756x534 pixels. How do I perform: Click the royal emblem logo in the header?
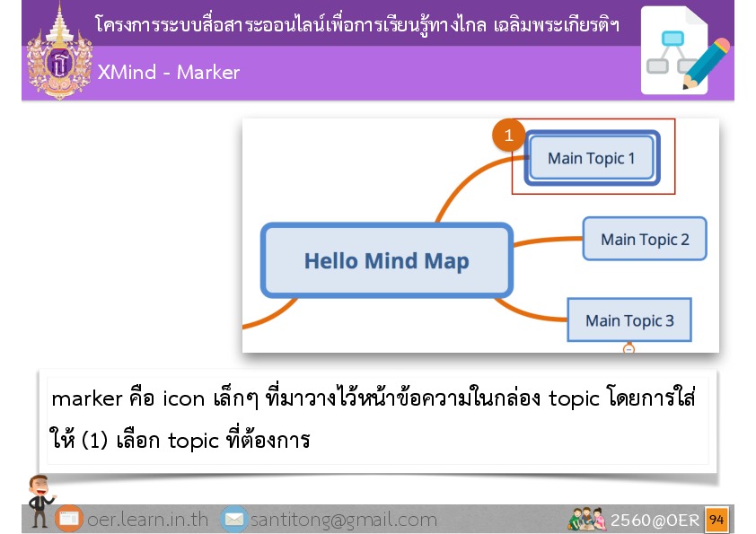tap(59, 52)
